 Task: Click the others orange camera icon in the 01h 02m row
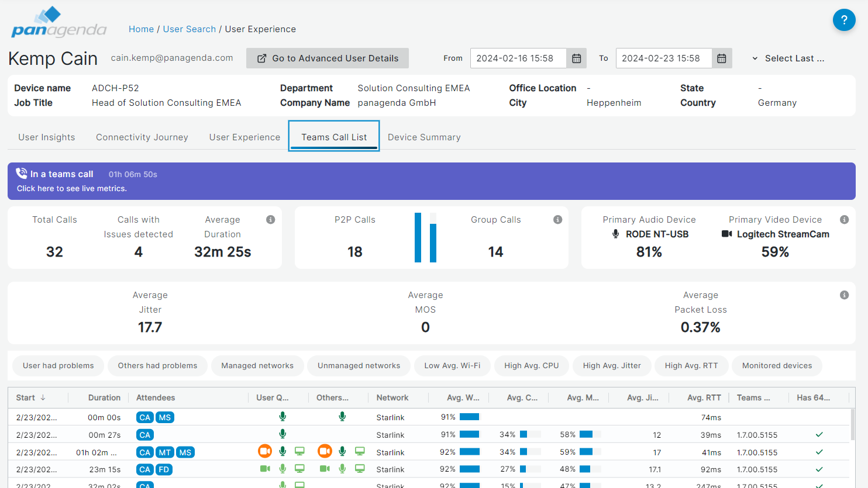(325, 451)
